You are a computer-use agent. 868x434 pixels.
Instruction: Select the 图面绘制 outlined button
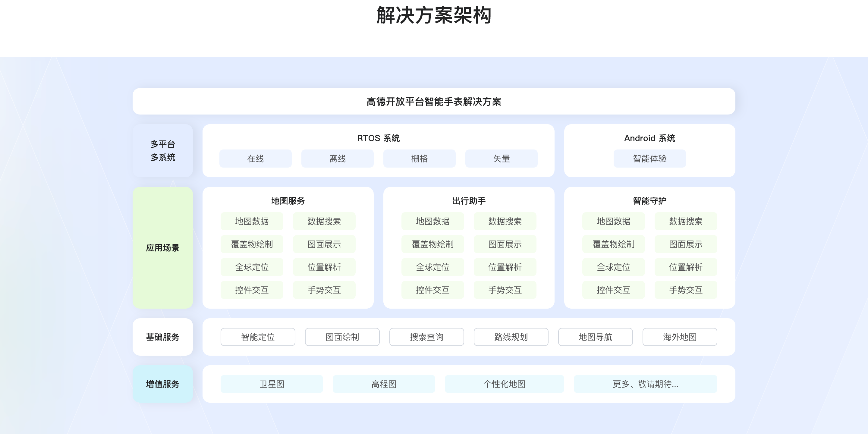[342, 337]
